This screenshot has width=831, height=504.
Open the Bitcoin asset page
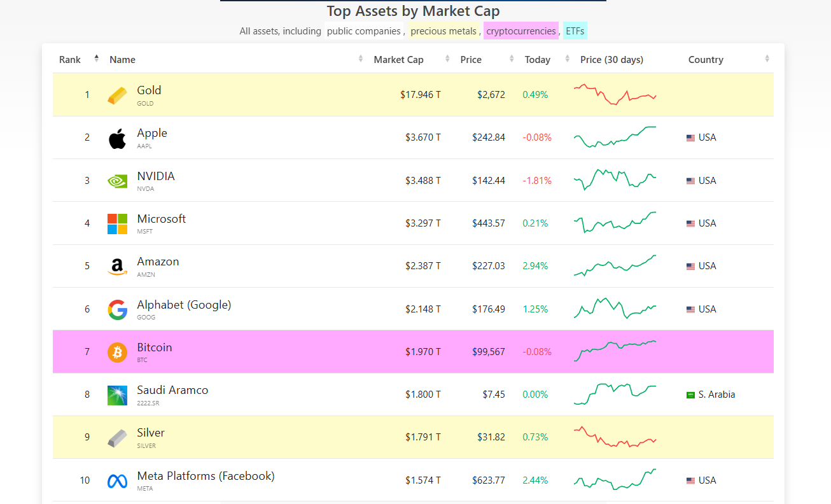(155, 347)
